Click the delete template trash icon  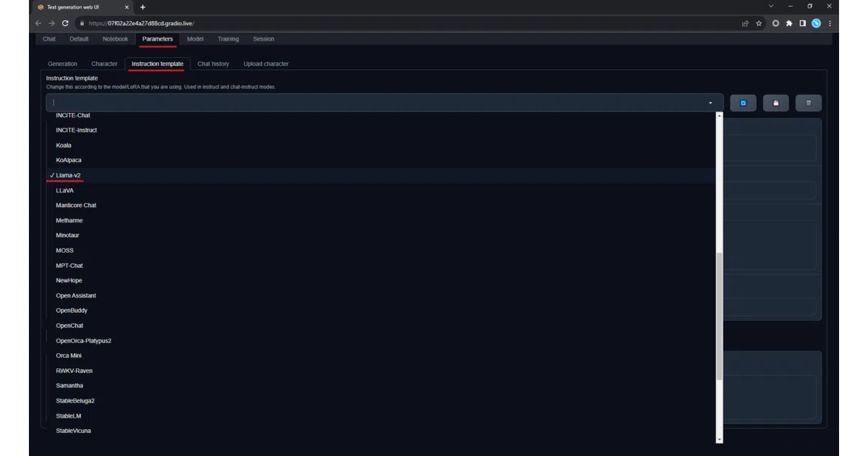pyautogui.click(x=809, y=103)
